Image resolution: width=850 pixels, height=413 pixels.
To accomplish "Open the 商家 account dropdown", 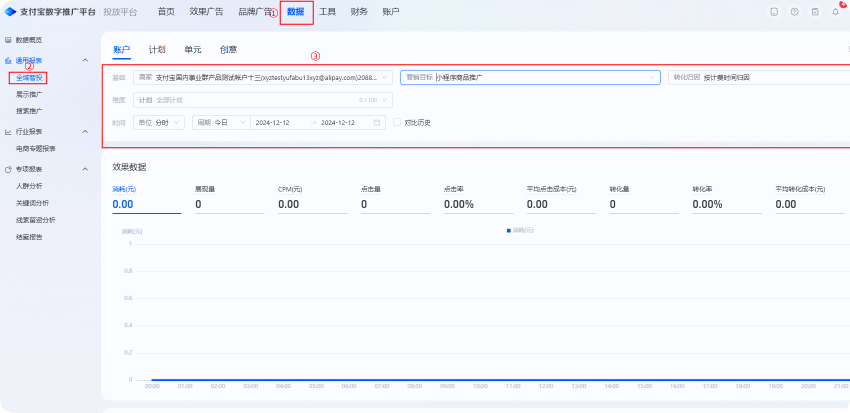I will click(x=263, y=78).
